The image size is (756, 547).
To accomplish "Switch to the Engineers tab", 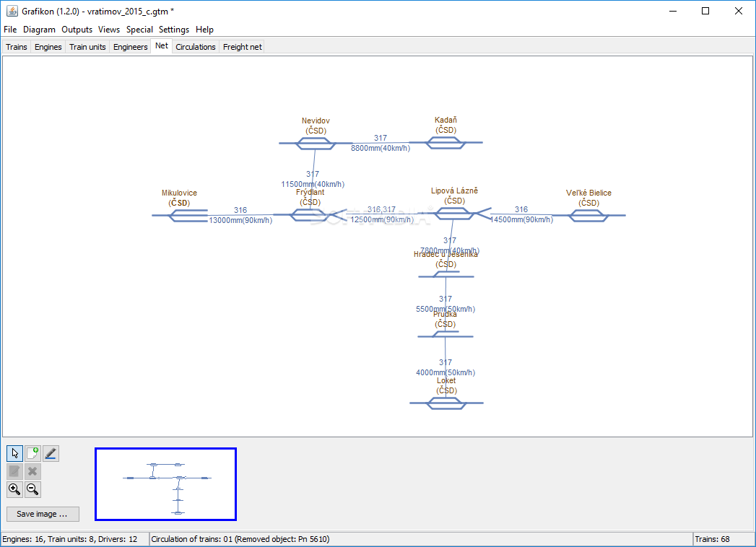I will pyautogui.click(x=130, y=47).
